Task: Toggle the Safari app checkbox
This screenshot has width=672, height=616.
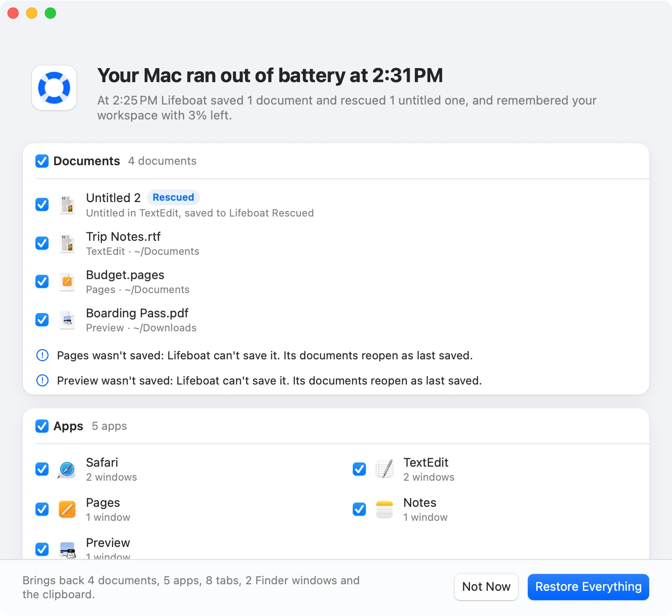Action: coord(42,469)
